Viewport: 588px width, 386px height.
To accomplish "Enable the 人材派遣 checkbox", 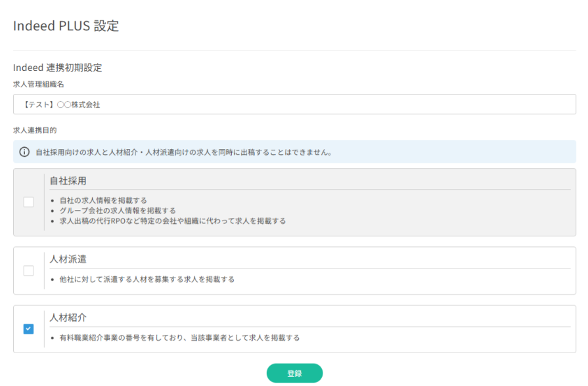I will [28, 270].
